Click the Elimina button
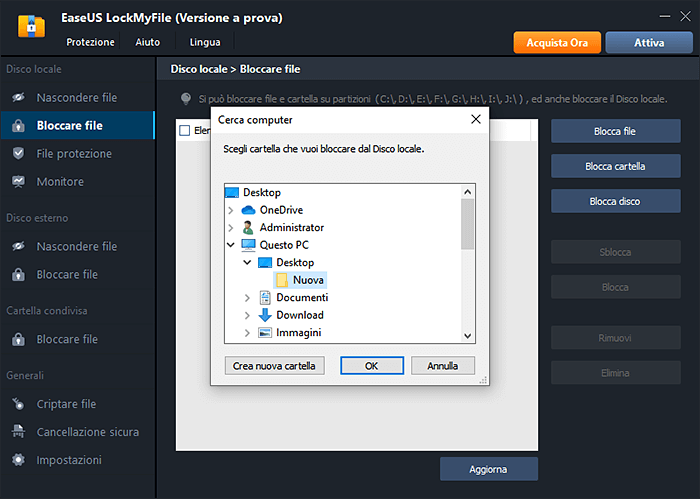The width and height of the screenshot is (700, 499). click(x=616, y=373)
